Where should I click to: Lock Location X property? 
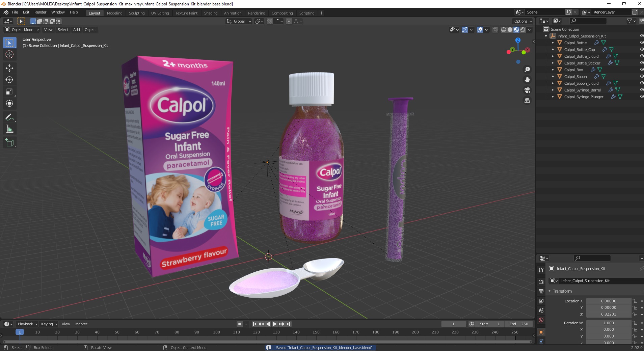pyautogui.click(x=635, y=301)
